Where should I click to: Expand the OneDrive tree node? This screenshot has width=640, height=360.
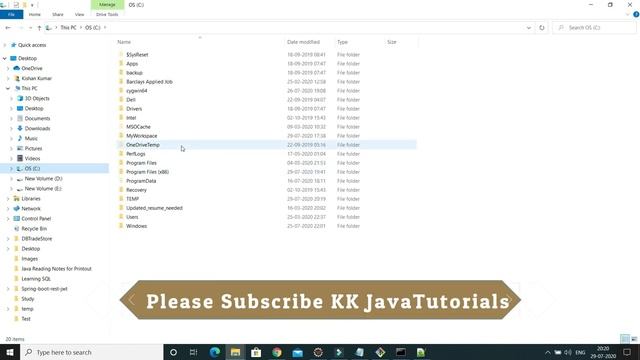click(8, 68)
